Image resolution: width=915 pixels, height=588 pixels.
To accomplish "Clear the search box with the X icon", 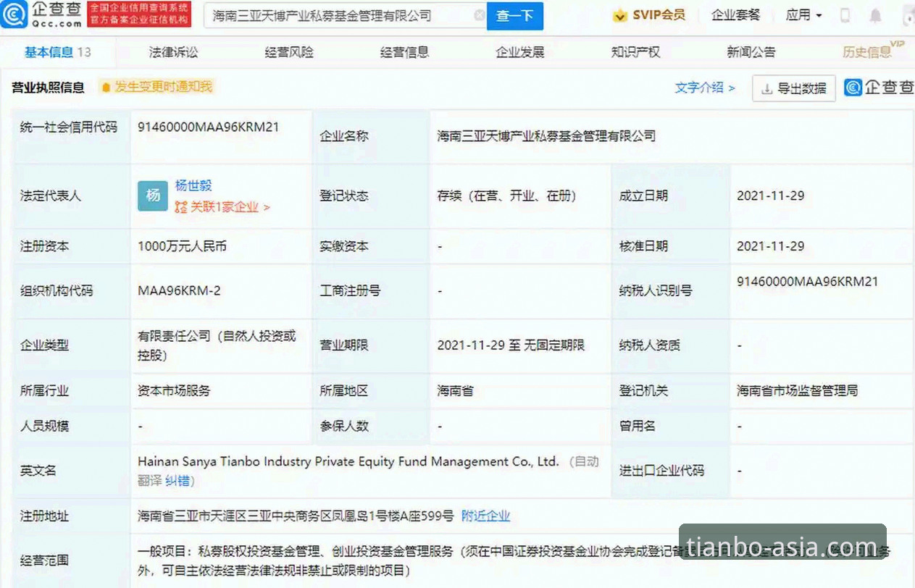I will coord(480,15).
